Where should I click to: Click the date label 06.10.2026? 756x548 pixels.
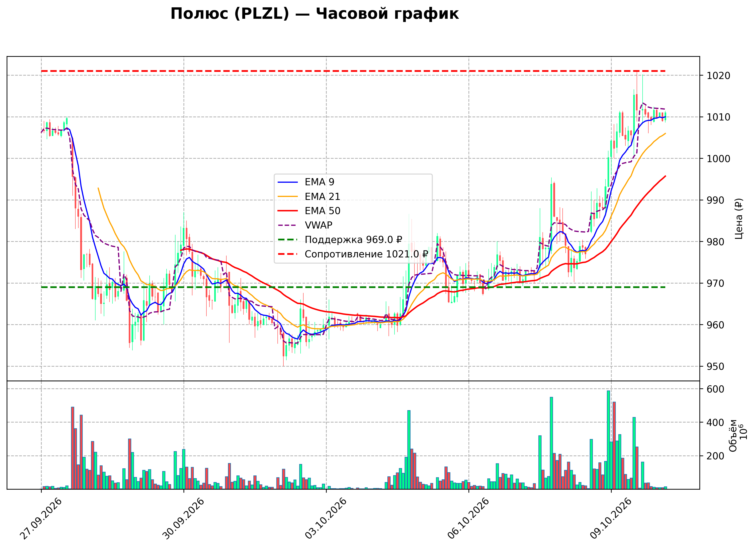point(468,519)
